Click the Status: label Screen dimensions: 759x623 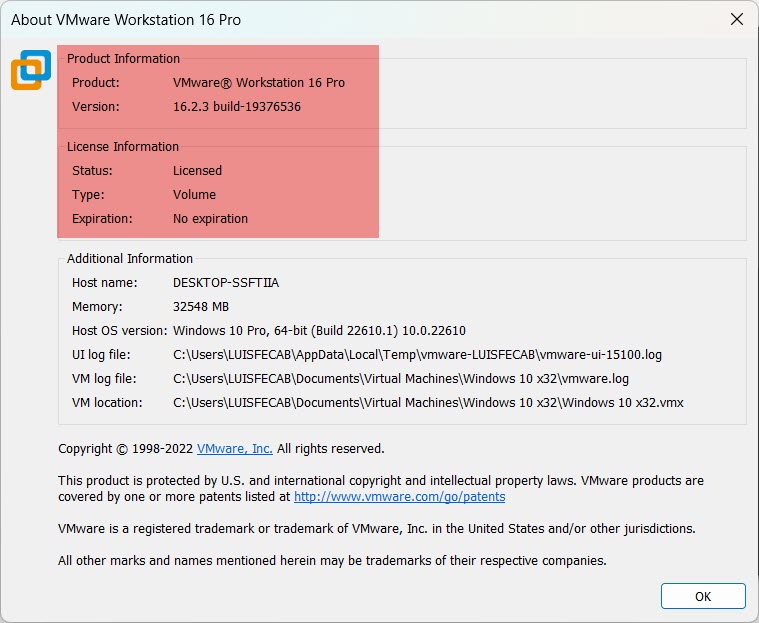(92, 170)
